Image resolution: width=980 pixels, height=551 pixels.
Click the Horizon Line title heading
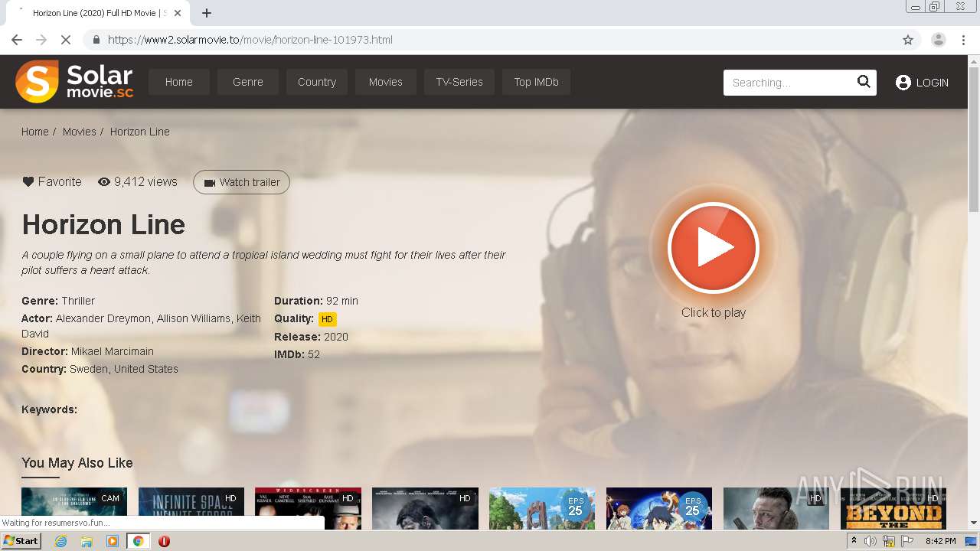103,224
